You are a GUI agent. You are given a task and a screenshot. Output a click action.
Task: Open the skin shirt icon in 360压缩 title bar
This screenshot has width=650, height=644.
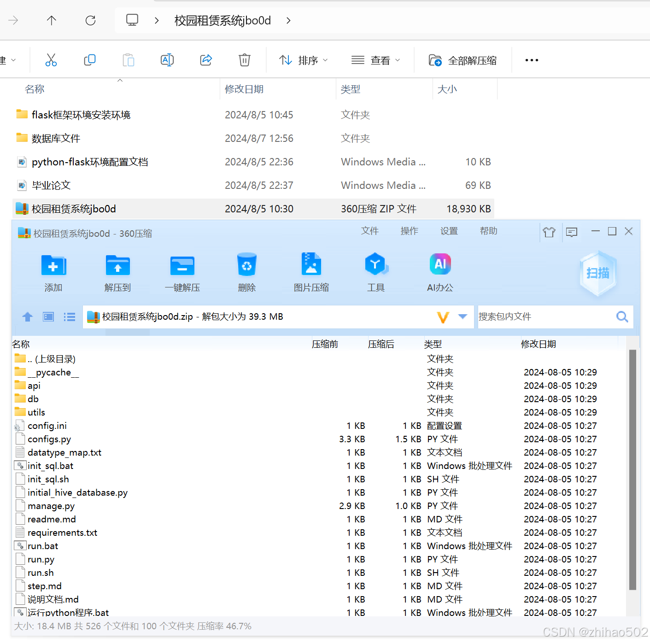[x=549, y=232]
